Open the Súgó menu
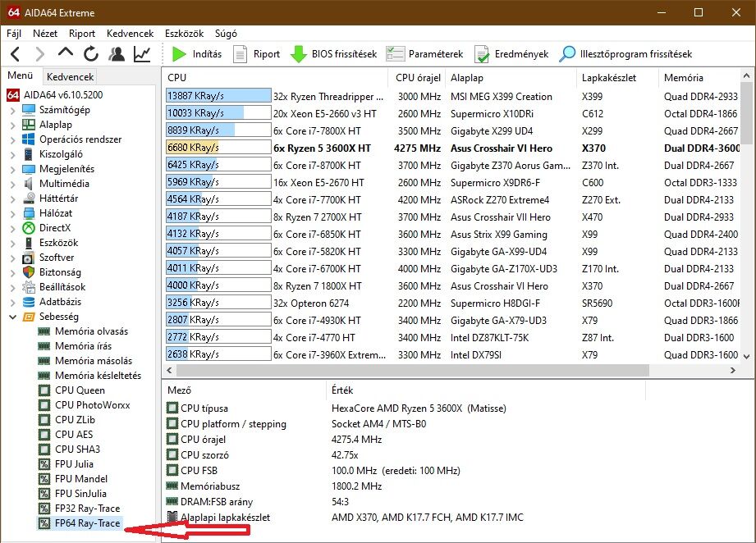 click(x=226, y=34)
